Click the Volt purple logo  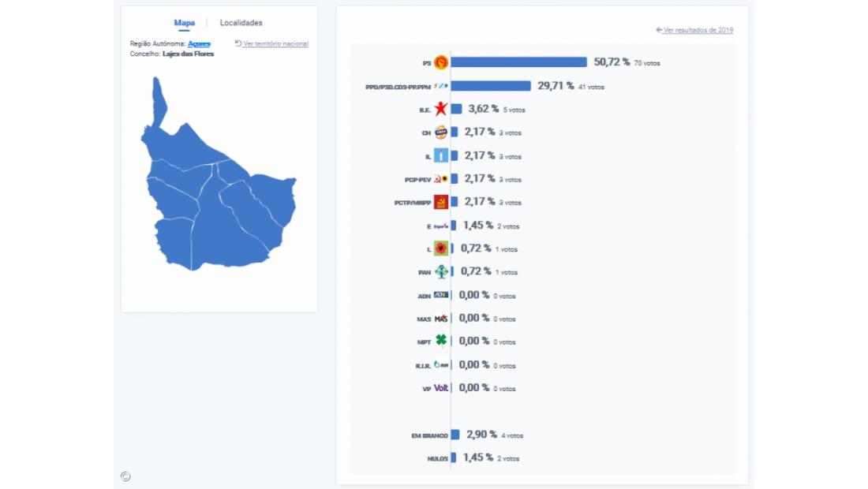click(441, 388)
